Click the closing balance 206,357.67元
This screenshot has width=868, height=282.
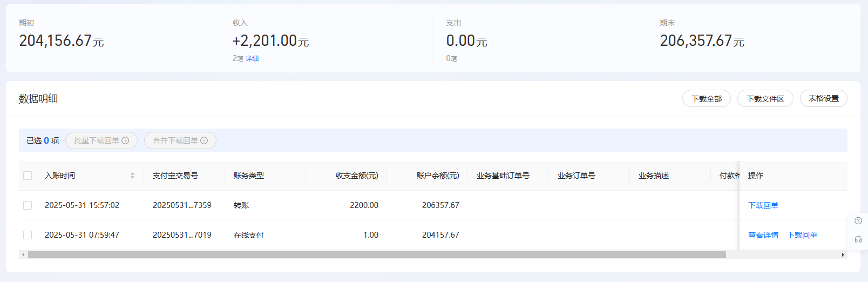pyautogui.click(x=702, y=41)
